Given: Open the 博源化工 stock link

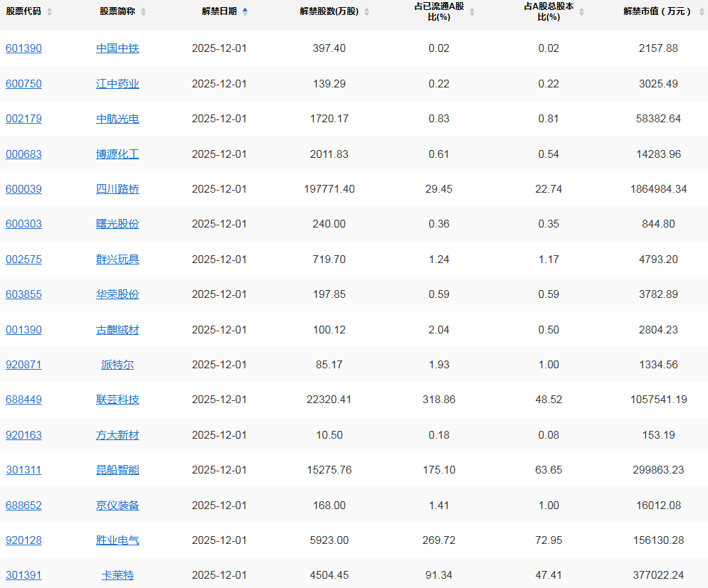Looking at the screenshot, I should 117,154.
